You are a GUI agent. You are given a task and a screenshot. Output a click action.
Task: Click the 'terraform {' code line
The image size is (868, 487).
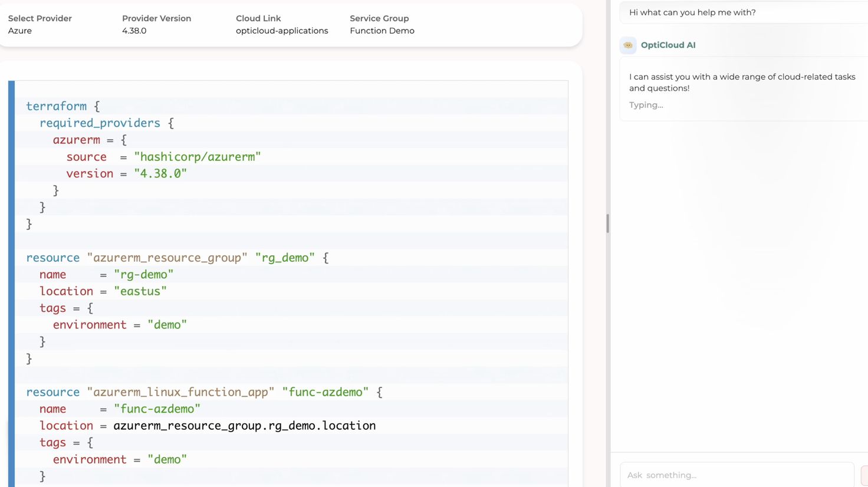click(63, 106)
